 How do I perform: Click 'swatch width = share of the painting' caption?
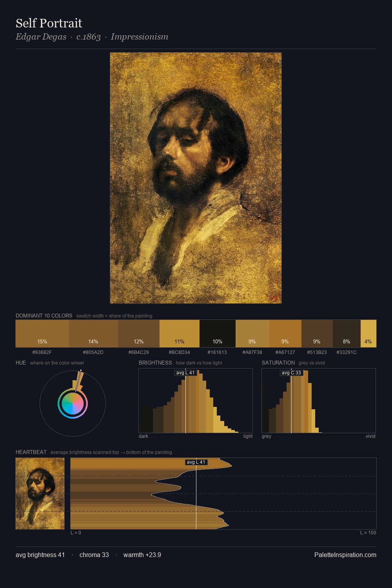click(114, 316)
